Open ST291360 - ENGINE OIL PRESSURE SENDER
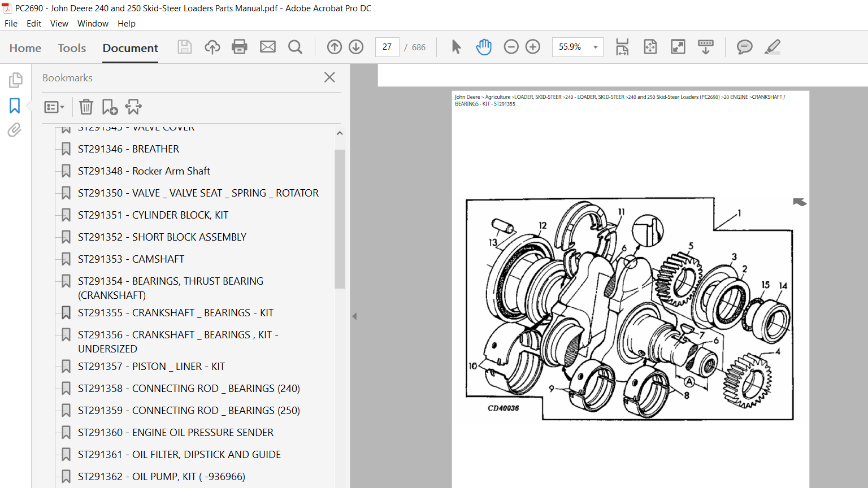Viewport: 868px width, 488px height. pyautogui.click(x=176, y=433)
